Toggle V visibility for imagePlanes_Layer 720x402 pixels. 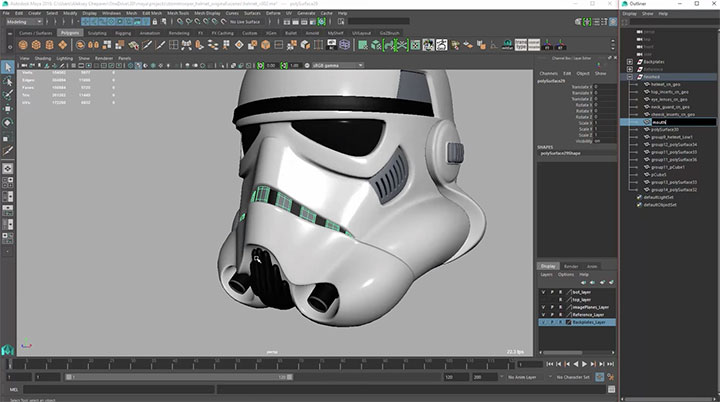pos(543,307)
